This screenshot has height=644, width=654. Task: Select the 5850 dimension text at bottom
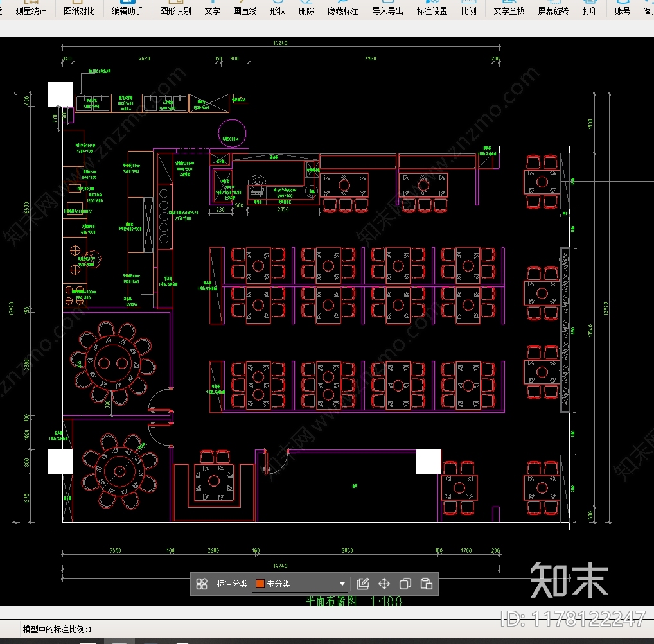[348, 551]
